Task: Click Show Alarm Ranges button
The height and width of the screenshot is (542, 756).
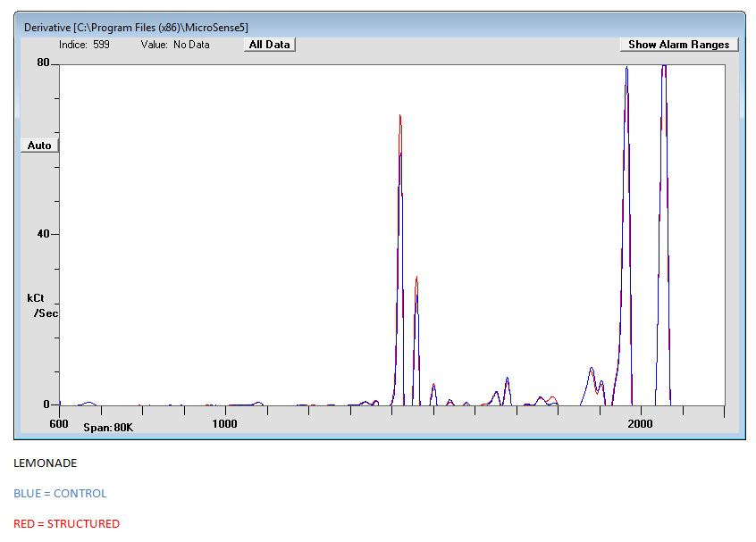Action: tap(679, 45)
